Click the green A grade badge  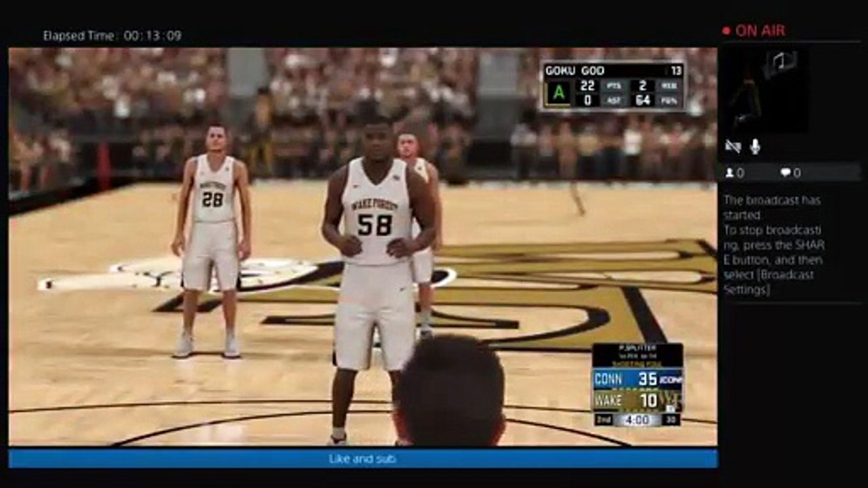558,94
